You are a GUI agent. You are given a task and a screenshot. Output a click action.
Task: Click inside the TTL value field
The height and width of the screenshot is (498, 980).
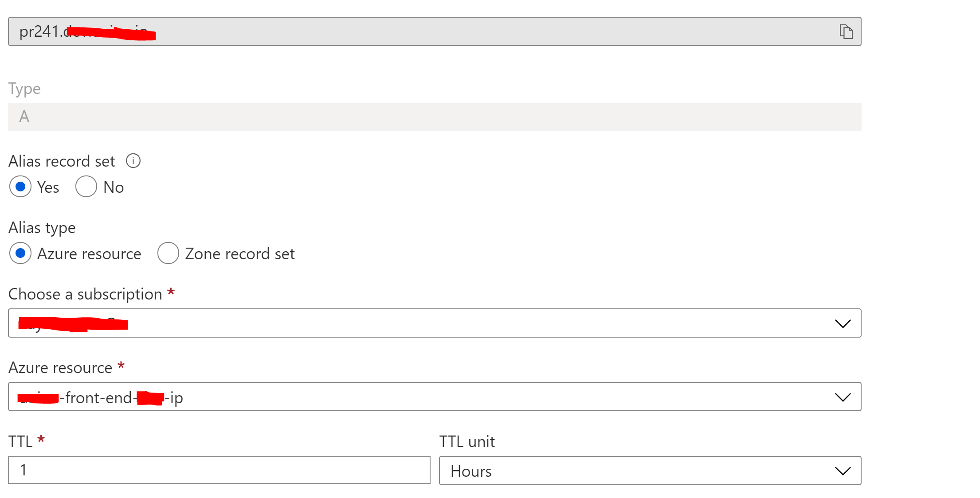pyautogui.click(x=217, y=470)
